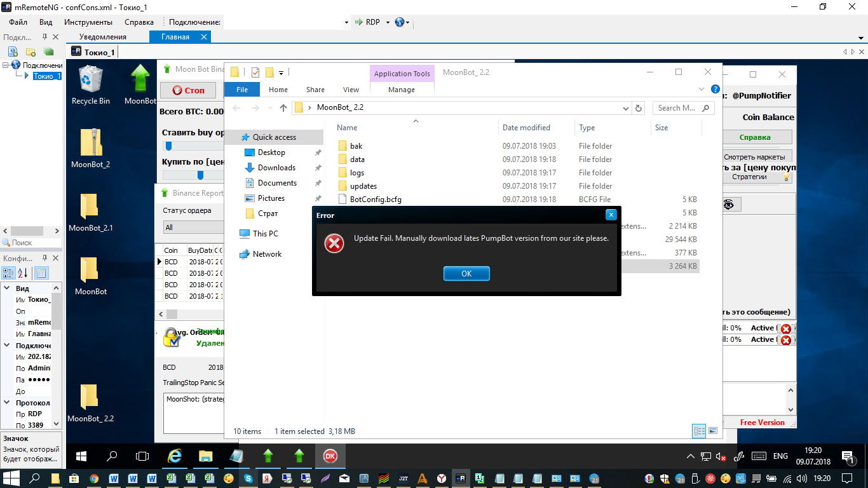Open the address bar history dropdown in Explorer

coord(627,108)
